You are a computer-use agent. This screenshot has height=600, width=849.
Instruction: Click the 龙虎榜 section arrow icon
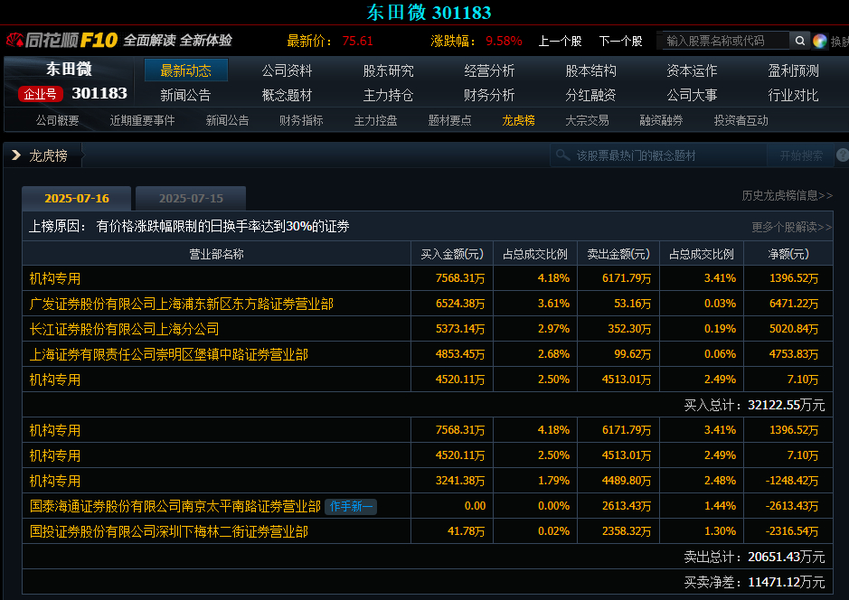click(x=16, y=155)
